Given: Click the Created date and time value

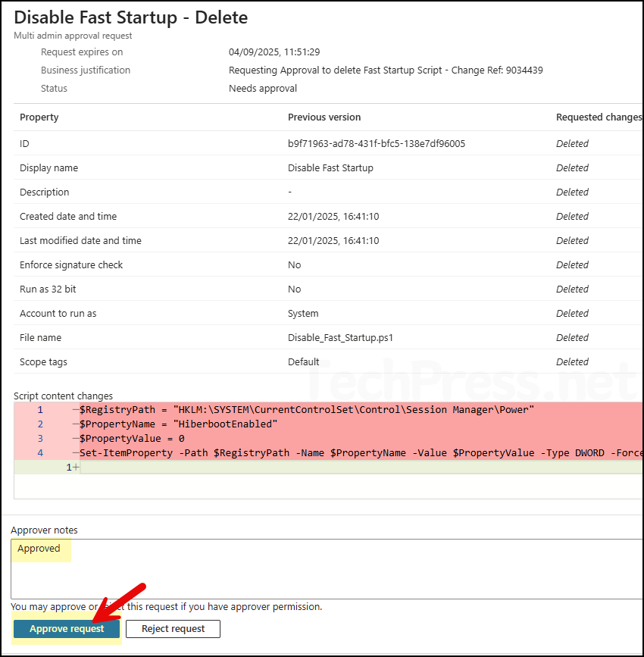Looking at the screenshot, I should point(333,217).
